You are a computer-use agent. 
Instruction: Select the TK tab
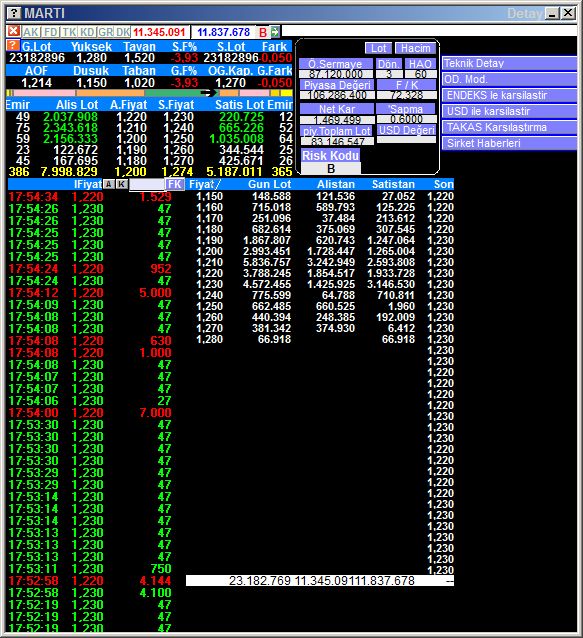click(x=69, y=32)
